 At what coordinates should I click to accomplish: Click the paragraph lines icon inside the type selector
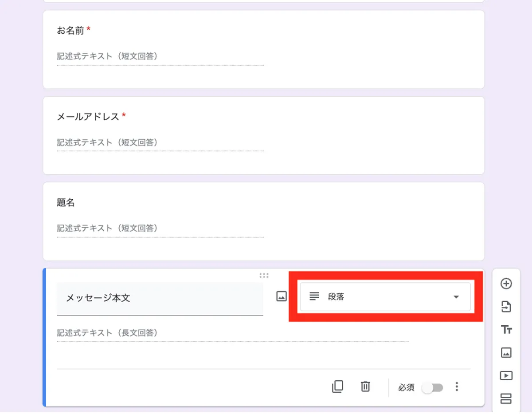(315, 296)
